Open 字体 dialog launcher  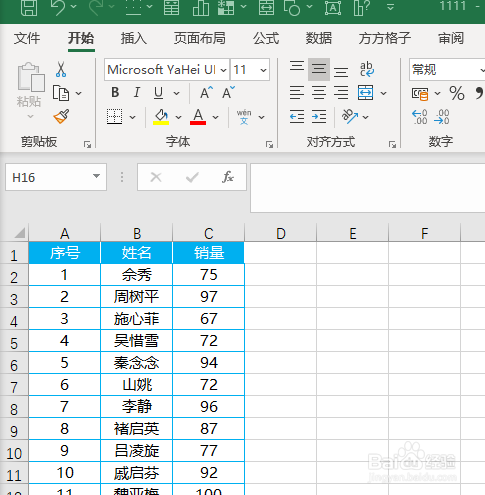coord(269,144)
